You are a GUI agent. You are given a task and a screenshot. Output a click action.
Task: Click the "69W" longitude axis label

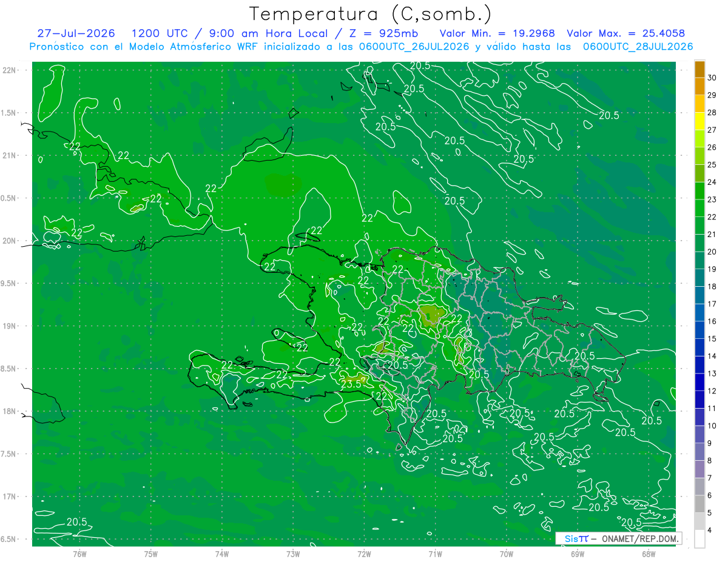(578, 554)
